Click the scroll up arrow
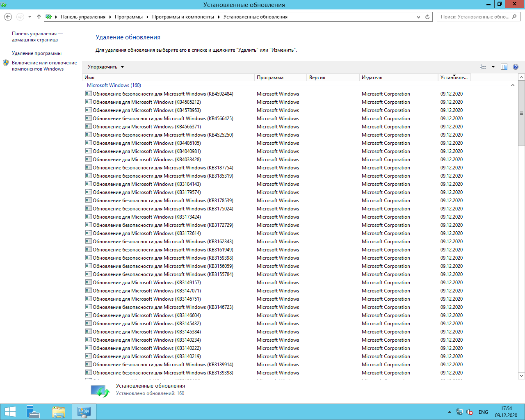Viewport: 525px width, 420px height. [521, 77]
